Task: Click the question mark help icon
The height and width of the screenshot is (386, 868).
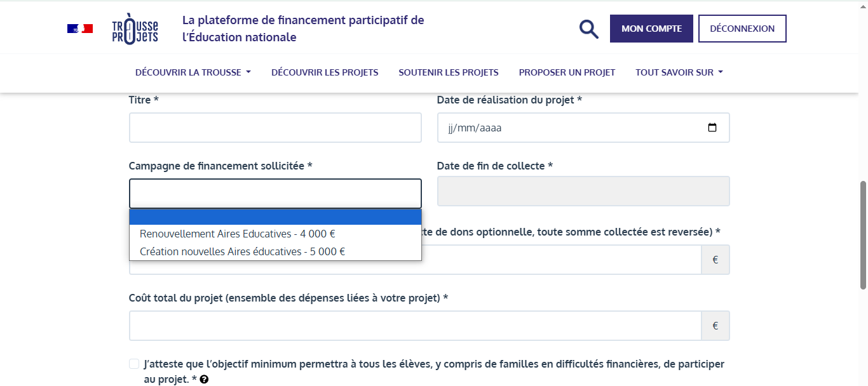Action: tap(204, 380)
